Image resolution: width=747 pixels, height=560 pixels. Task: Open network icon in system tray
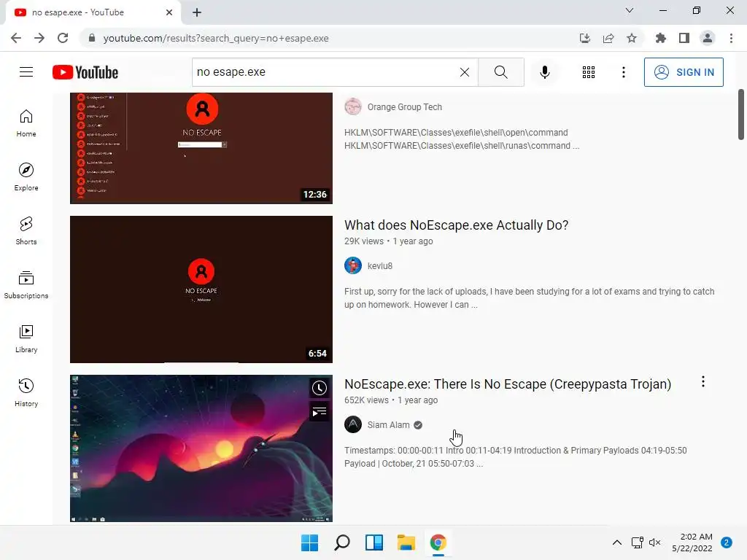pos(637,542)
